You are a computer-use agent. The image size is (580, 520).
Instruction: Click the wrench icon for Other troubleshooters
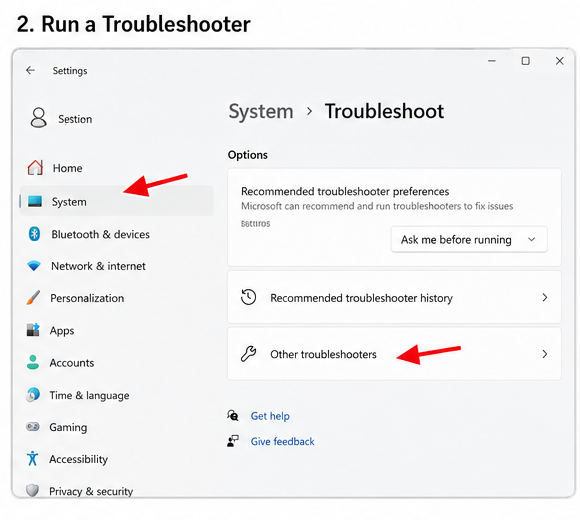tap(249, 354)
